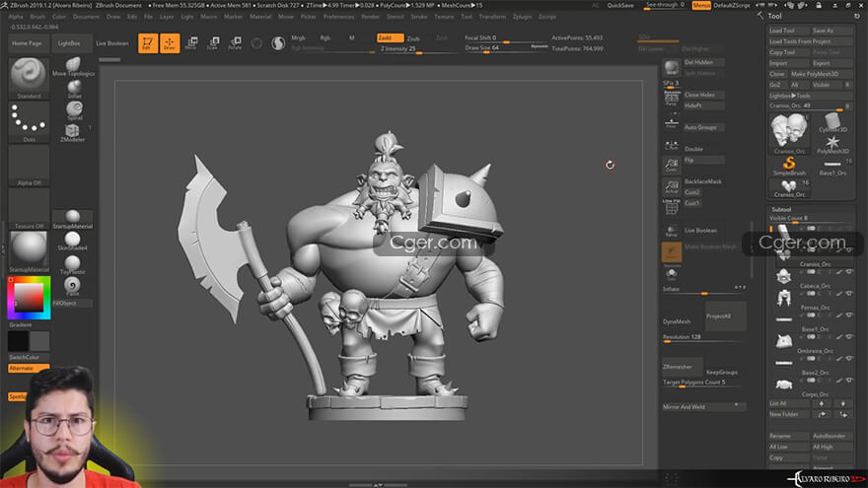
Task: Click the Home Page button
Action: [x=28, y=43]
